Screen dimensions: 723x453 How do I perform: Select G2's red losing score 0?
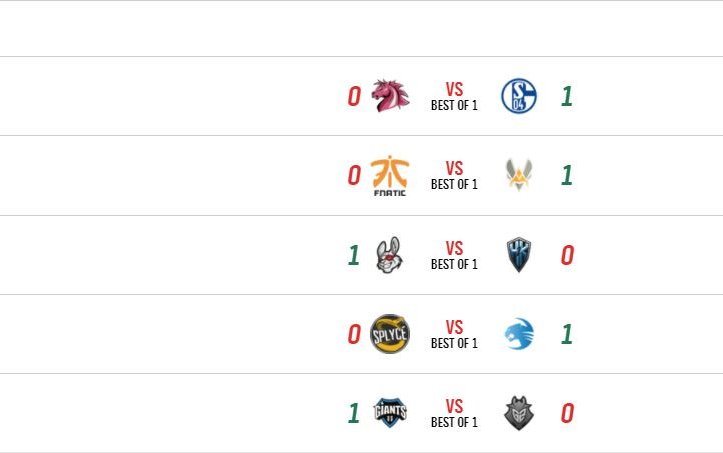tap(566, 413)
